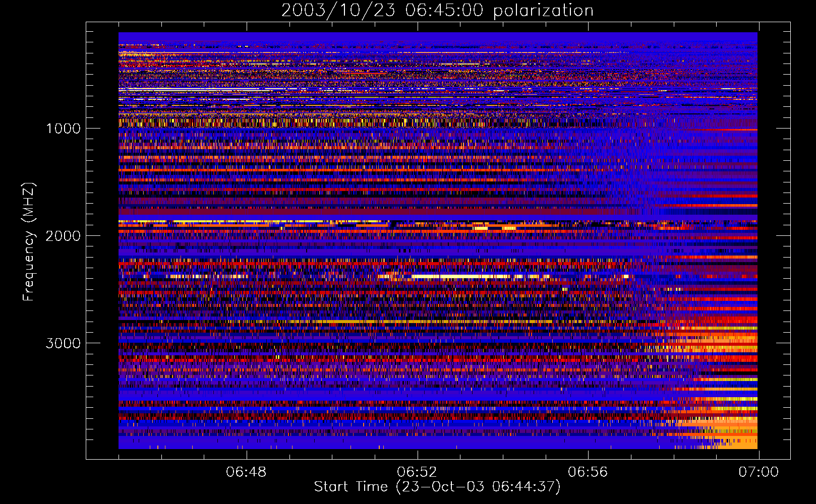Click the "1000" frequency tick label
The height and width of the screenshot is (504, 816).
click(64, 129)
